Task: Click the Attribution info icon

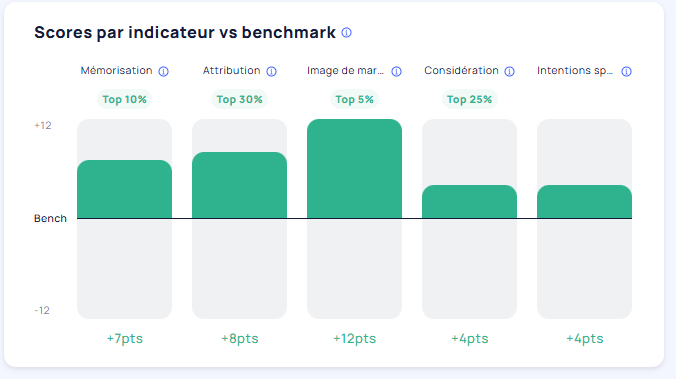Action: click(x=271, y=71)
